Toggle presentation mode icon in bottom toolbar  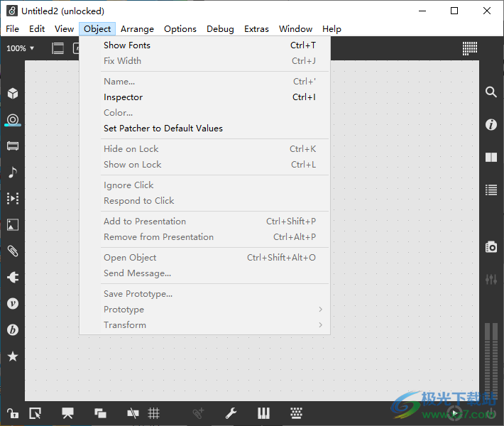[68, 413]
